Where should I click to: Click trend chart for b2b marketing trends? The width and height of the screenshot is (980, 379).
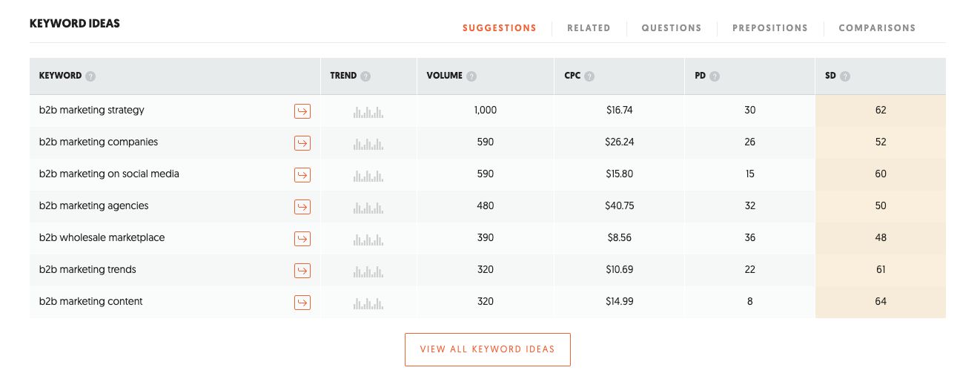coord(368,270)
